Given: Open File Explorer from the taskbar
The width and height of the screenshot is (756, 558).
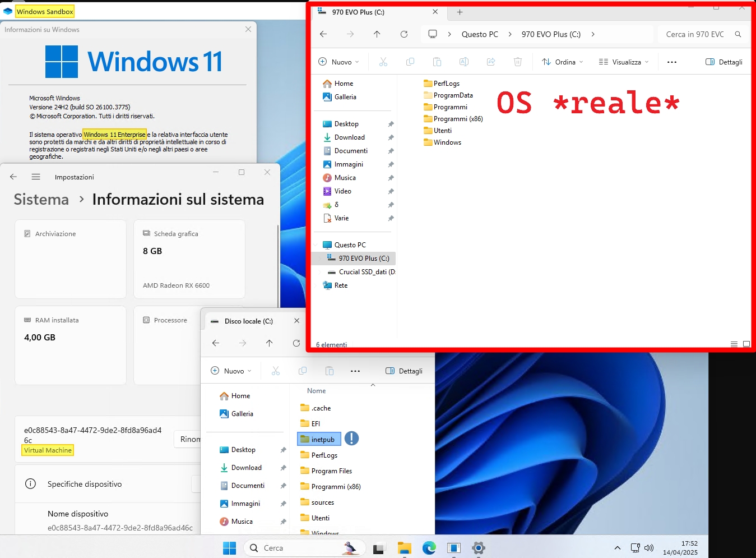Looking at the screenshot, I should 404,548.
